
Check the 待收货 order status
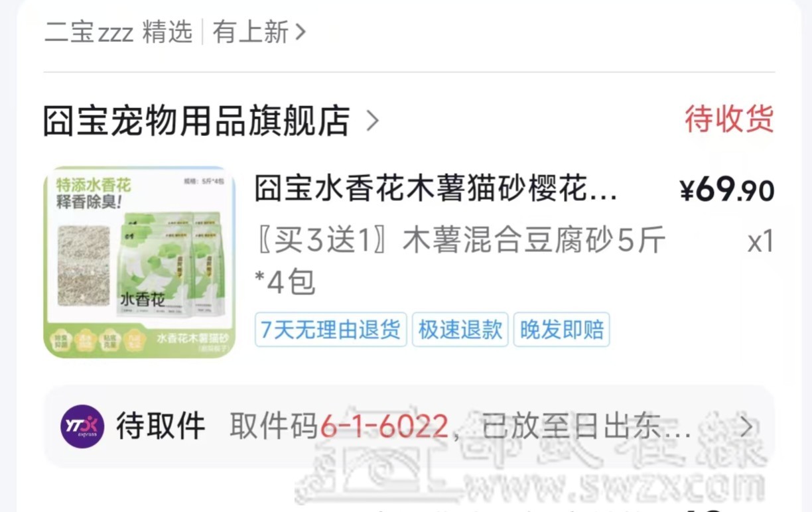pyautogui.click(x=729, y=119)
